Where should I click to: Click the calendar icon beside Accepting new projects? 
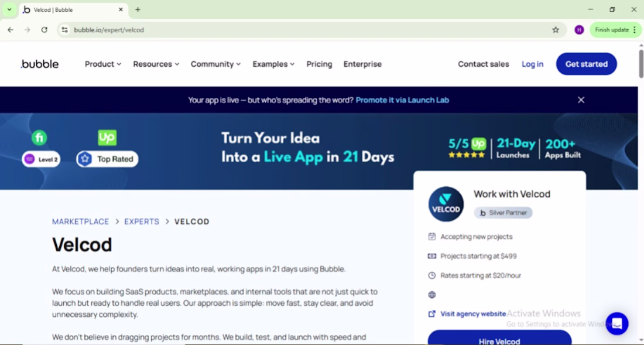(431, 237)
